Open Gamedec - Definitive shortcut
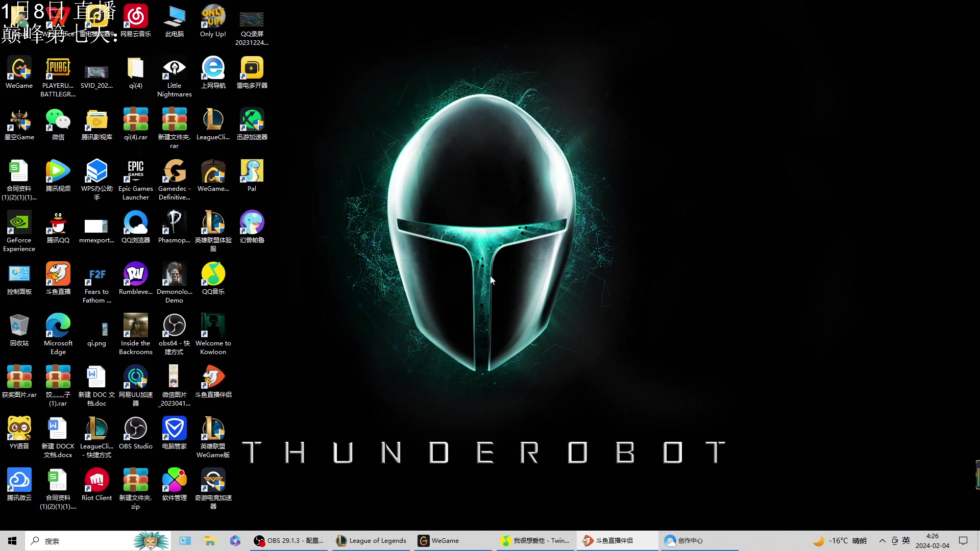Image resolution: width=980 pixels, height=551 pixels. coord(175,180)
